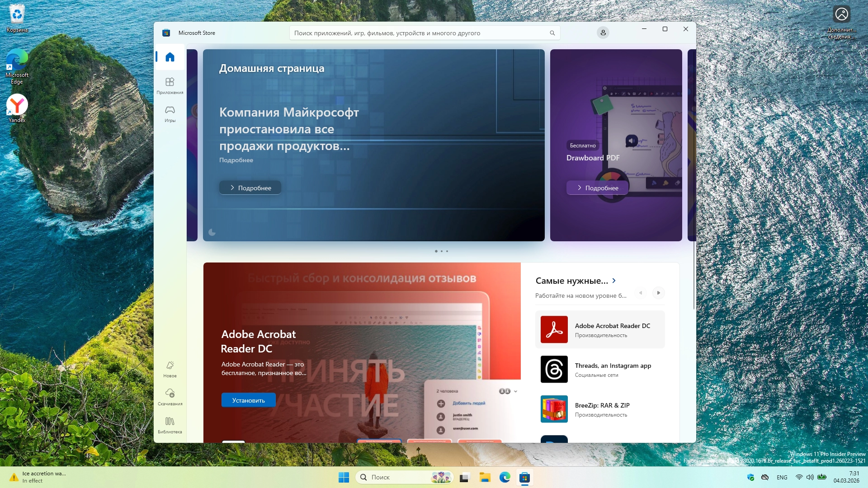Open Microsoft Edge from the taskbar
Image resolution: width=868 pixels, height=488 pixels.
(x=505, y=477)
